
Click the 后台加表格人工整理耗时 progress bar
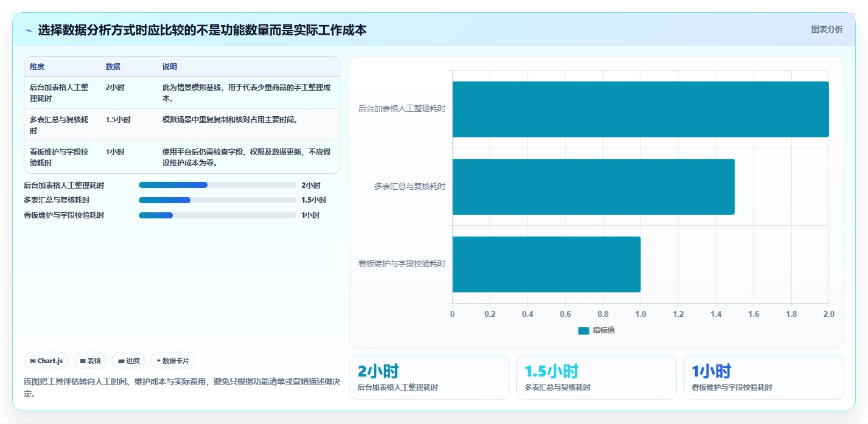pos(217,185)
